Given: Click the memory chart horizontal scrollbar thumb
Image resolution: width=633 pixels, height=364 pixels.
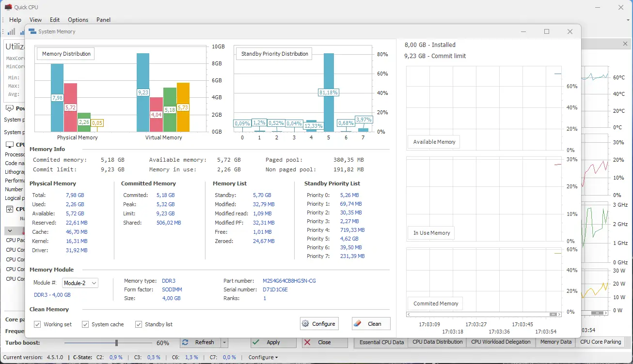Looking at the screenshot, I should tap(553, 314).
